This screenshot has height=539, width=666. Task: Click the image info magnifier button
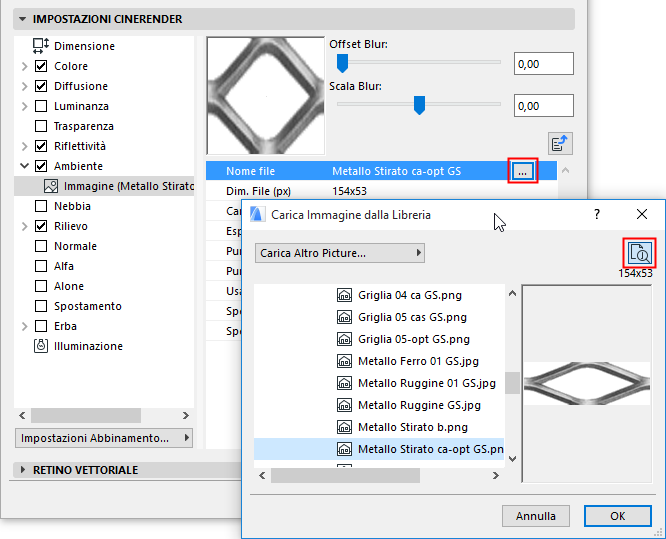tap(640, 253)
